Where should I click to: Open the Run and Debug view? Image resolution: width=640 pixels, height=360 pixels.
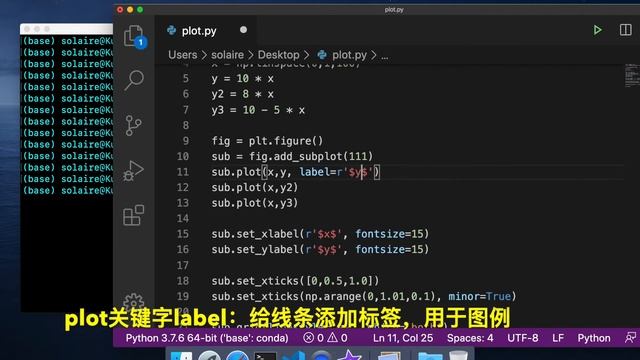[133, 171]
